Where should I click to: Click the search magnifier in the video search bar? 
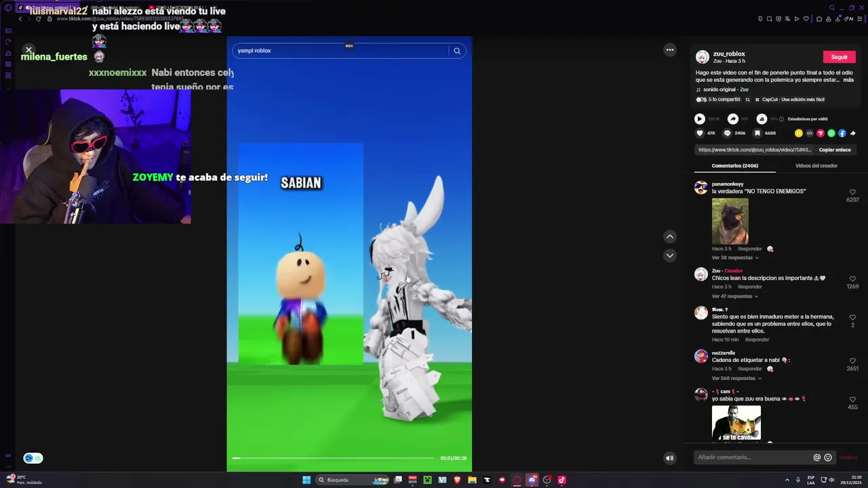coord(457,51)
